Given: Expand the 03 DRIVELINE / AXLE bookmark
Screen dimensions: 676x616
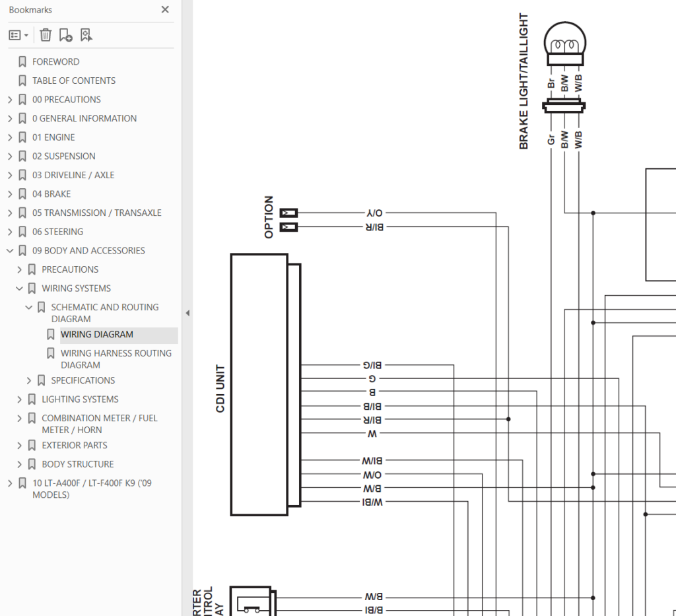Looking at the screenshot, I should 10,175.
